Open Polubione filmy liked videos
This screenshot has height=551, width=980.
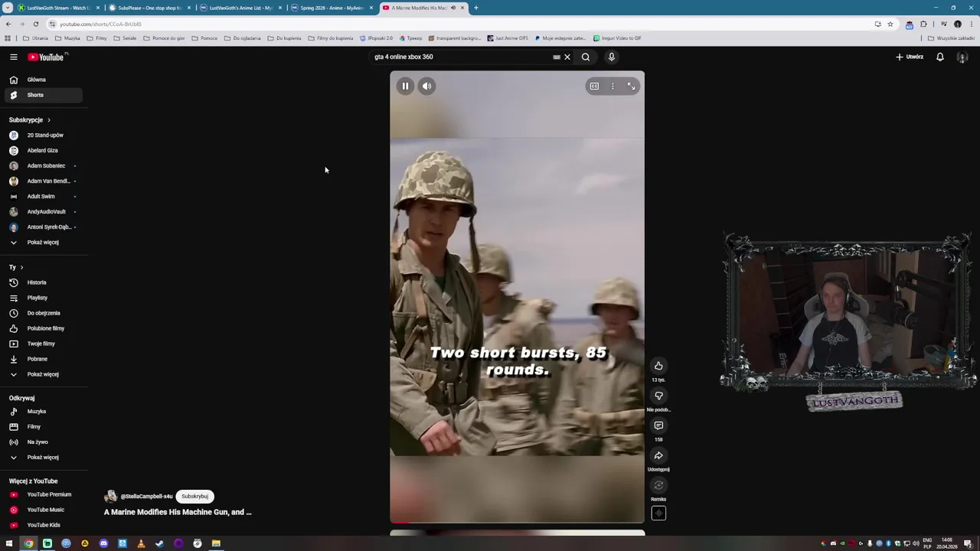pos(43,328)
